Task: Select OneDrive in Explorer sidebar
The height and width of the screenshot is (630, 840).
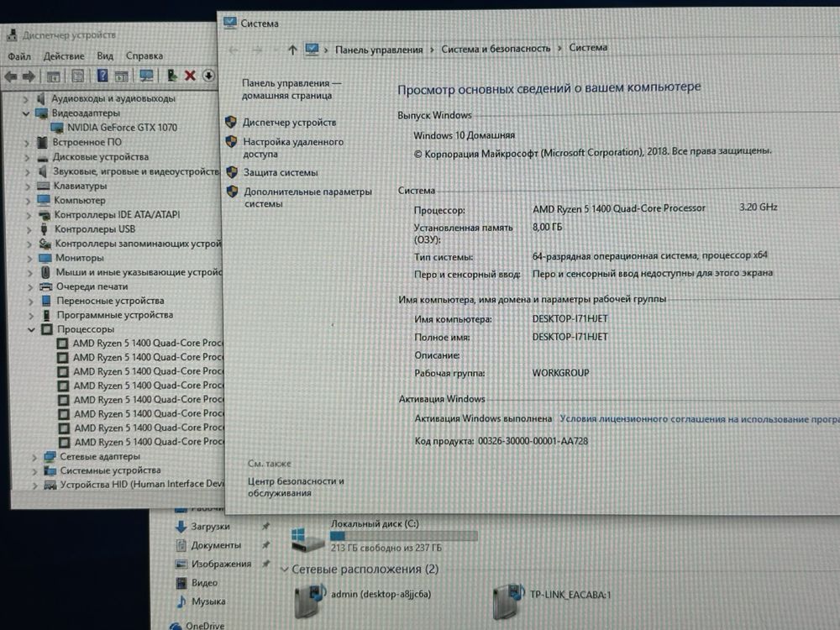Action: 205,625
